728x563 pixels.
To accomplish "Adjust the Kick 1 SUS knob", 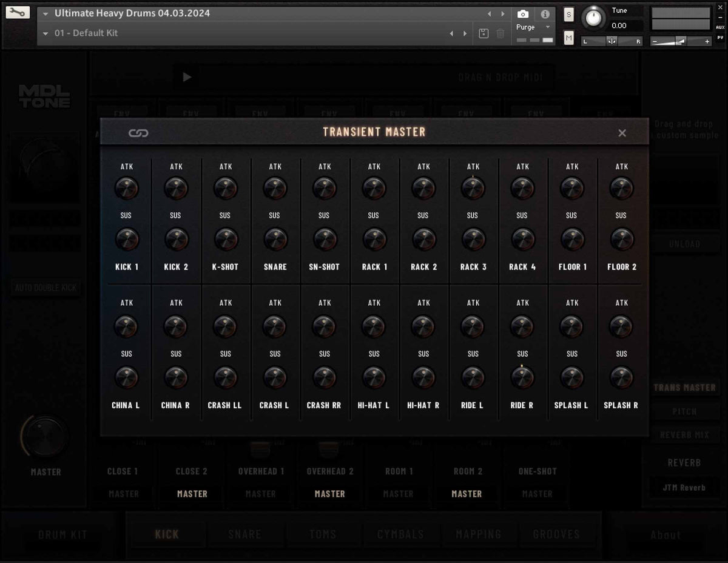I will coord(126,240).
